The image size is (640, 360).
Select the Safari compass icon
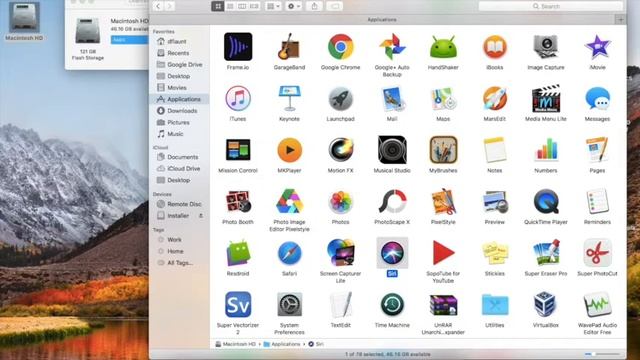click(289, 253)
